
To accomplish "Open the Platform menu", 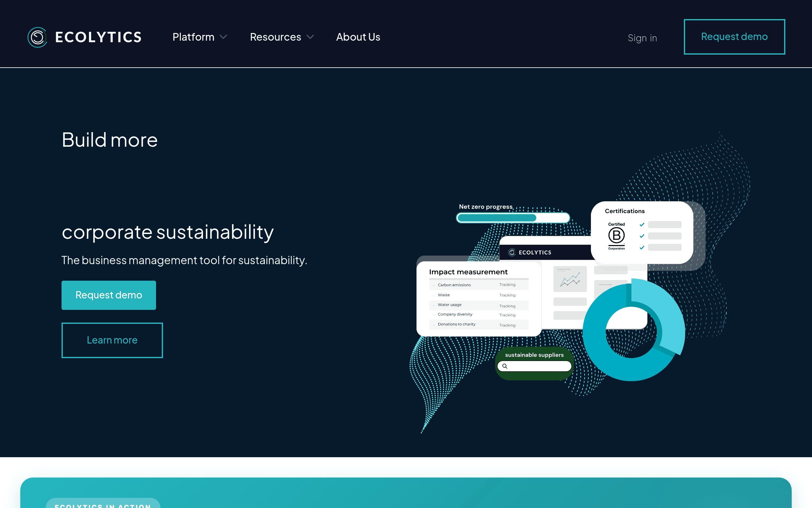I will click(x=193, y=37).
